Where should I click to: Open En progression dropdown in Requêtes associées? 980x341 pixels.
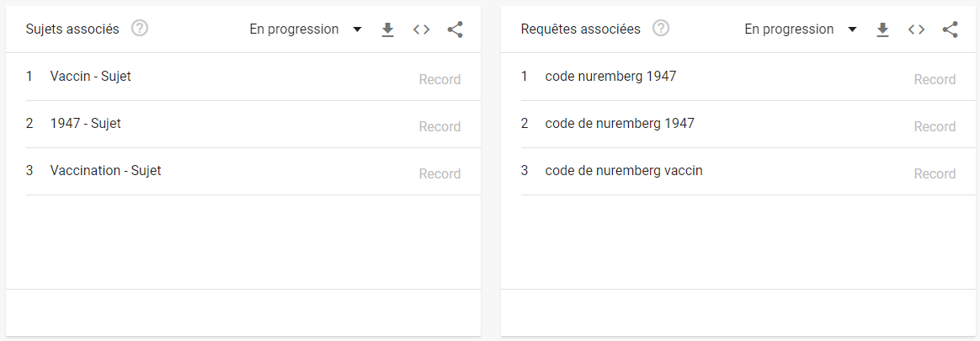801,29
